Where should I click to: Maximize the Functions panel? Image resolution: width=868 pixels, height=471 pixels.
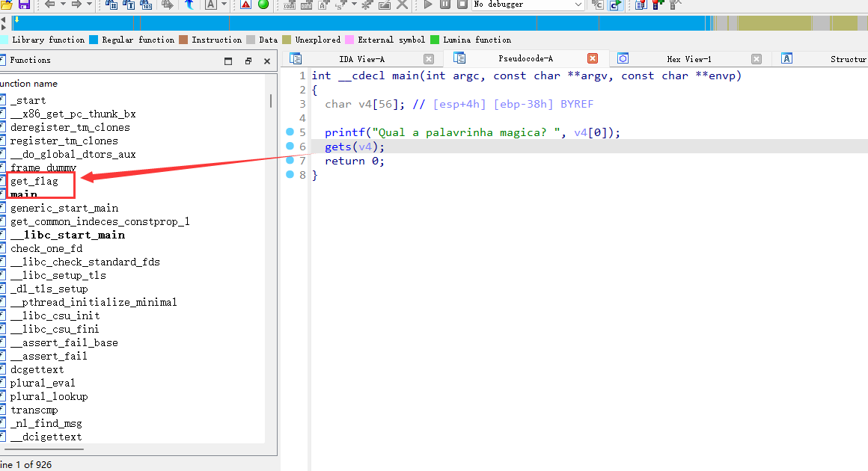[228, 61]
